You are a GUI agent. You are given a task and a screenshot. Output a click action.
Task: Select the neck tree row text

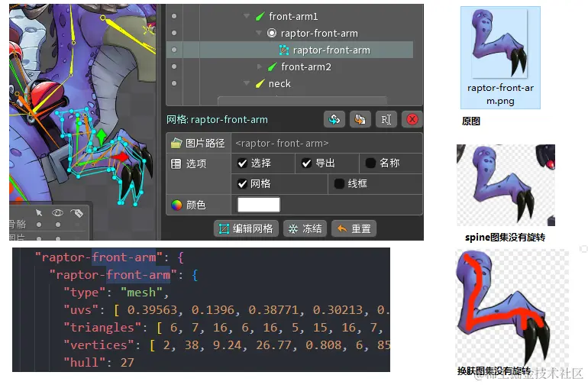coord(279,84)
